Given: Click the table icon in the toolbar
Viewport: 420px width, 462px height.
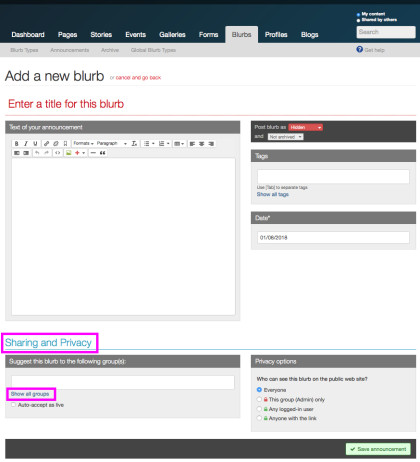Looking at the screenshot, I should tap(177, 144).
